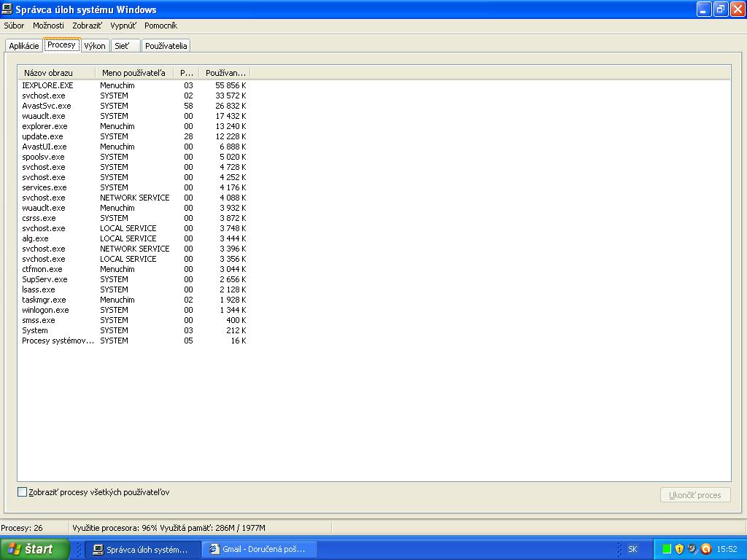
Task: Click the Ukončiť proces button
Action: (x=694, y=495)
